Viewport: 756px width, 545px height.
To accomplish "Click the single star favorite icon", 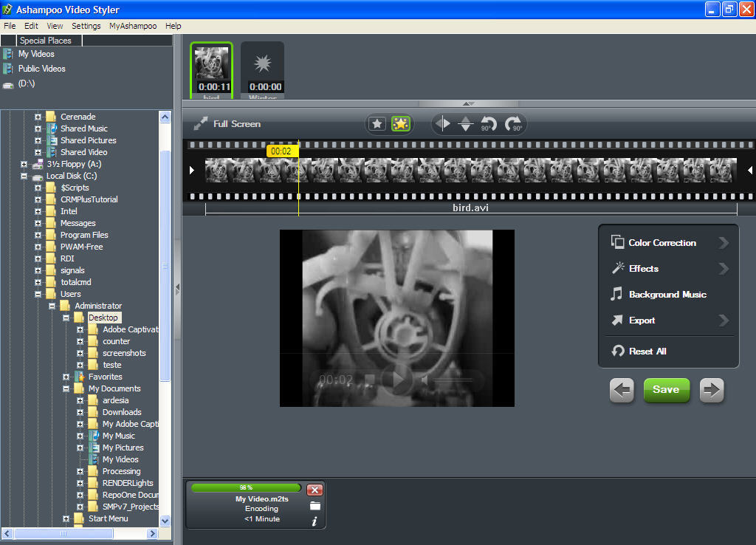I will pos(377,124).
